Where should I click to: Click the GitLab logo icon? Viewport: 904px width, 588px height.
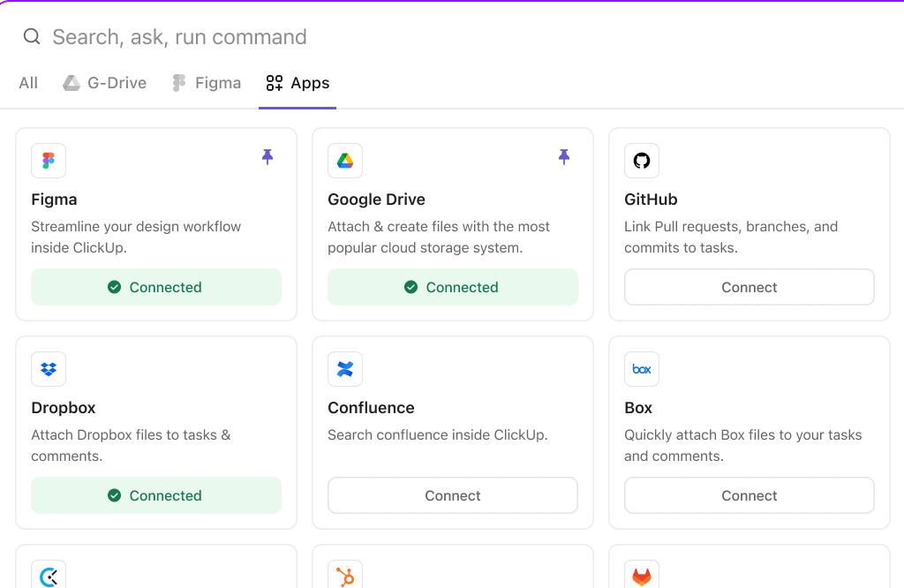point(642,575)
